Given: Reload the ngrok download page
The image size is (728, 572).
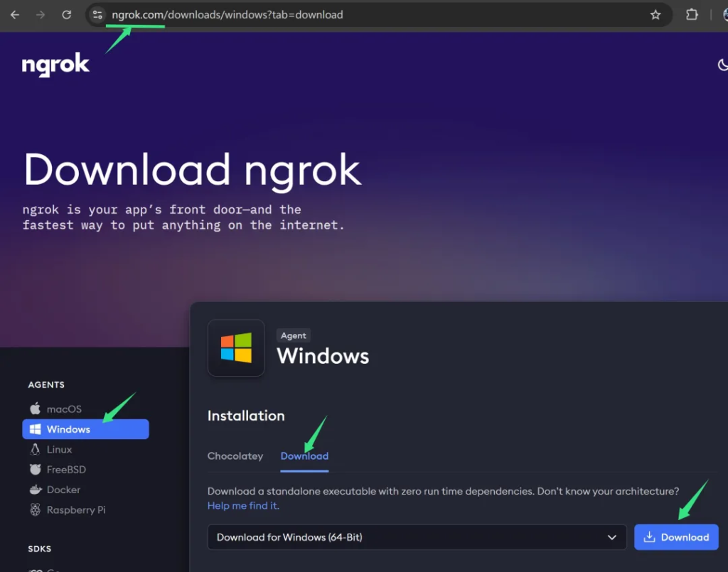Looking at the screenshot, I should coord(67,15).
